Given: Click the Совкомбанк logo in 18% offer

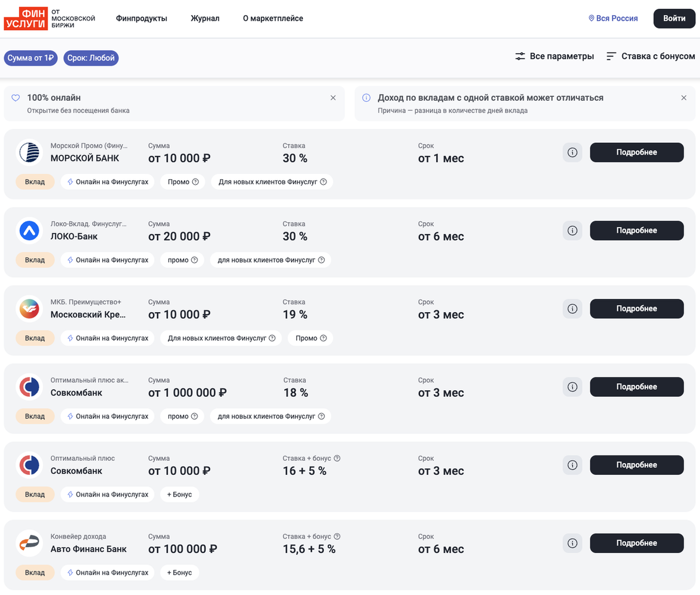Looking at the screenshot, I should tap(29, 387).
